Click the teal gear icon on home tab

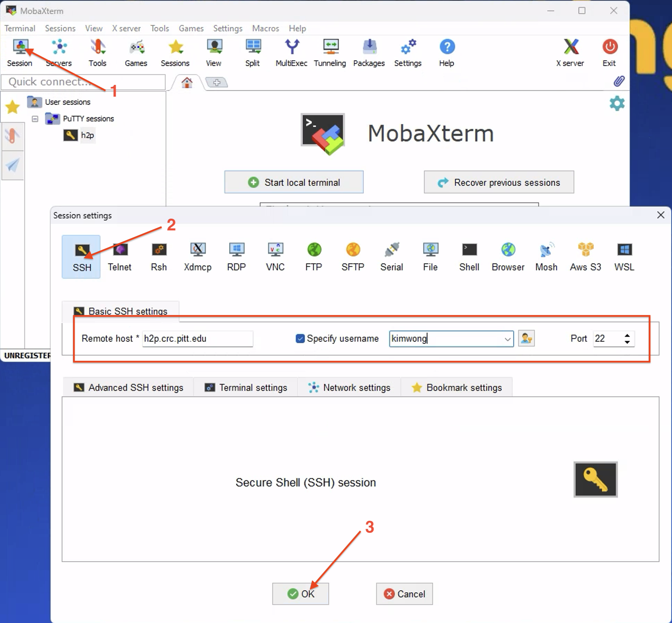pyautogui.click(x=617, y=104)
